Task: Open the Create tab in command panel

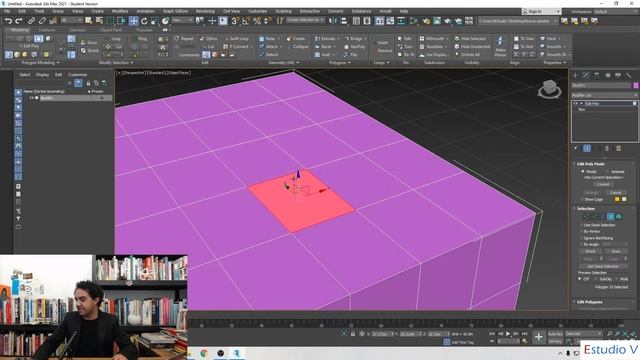Action: pos(576,76)
